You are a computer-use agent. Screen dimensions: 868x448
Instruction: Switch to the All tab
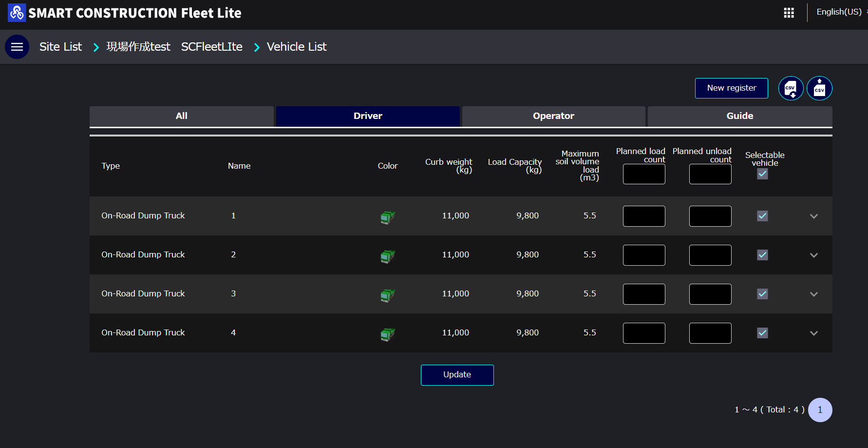182,116
